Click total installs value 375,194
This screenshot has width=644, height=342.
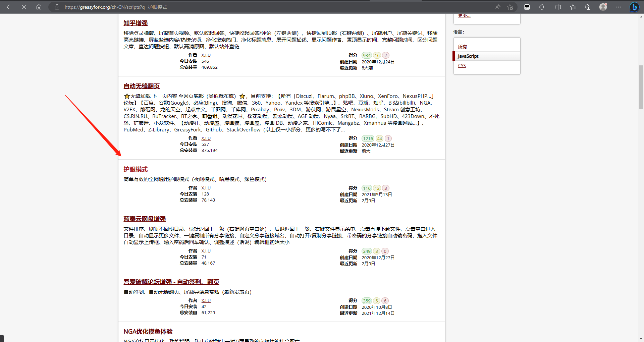pos(209,151)
